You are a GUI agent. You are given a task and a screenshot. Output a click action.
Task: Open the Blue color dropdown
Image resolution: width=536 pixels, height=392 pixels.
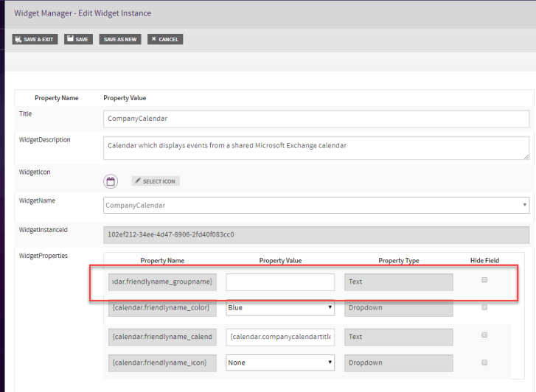pos(280,307)
